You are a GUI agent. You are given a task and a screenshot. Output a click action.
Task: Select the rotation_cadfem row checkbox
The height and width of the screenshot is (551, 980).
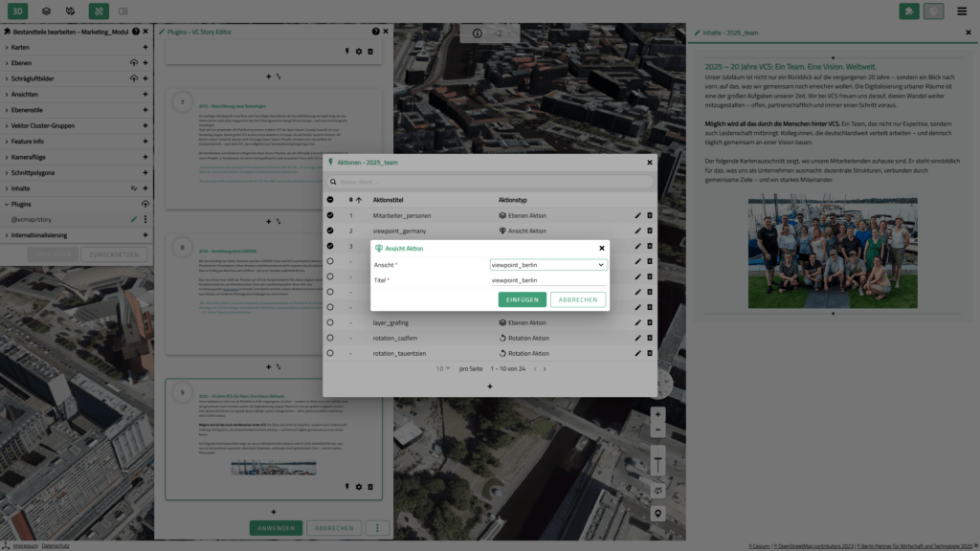pos(330,338)
